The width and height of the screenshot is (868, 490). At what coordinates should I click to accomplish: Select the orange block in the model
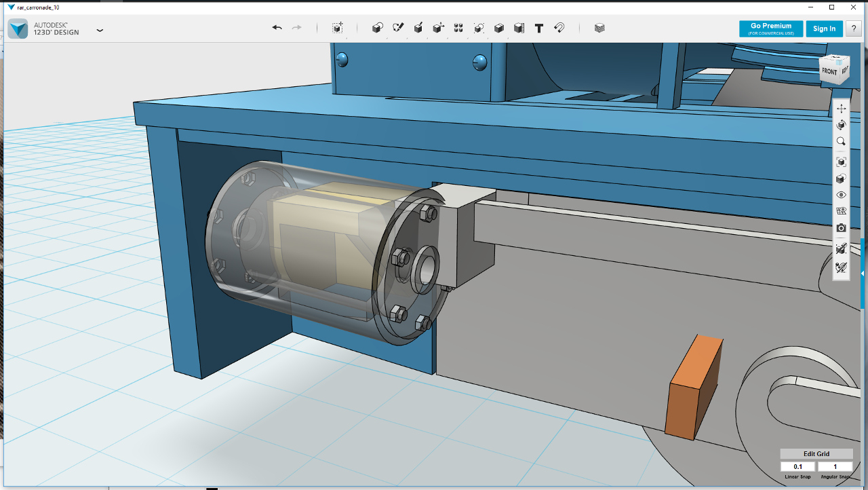click(x=693, y=387)
